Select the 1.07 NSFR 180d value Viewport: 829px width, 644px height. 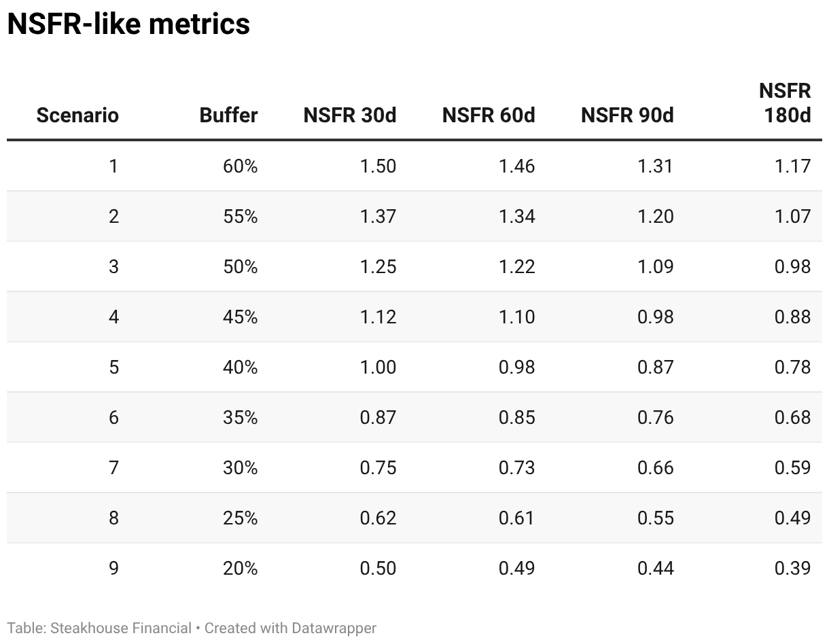pos(792,217)
